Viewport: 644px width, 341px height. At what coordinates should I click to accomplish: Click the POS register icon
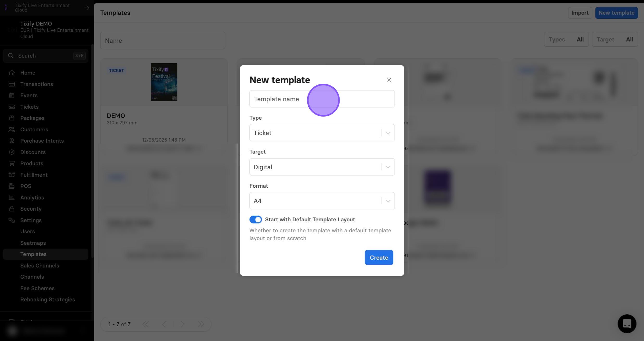point(12,186)
